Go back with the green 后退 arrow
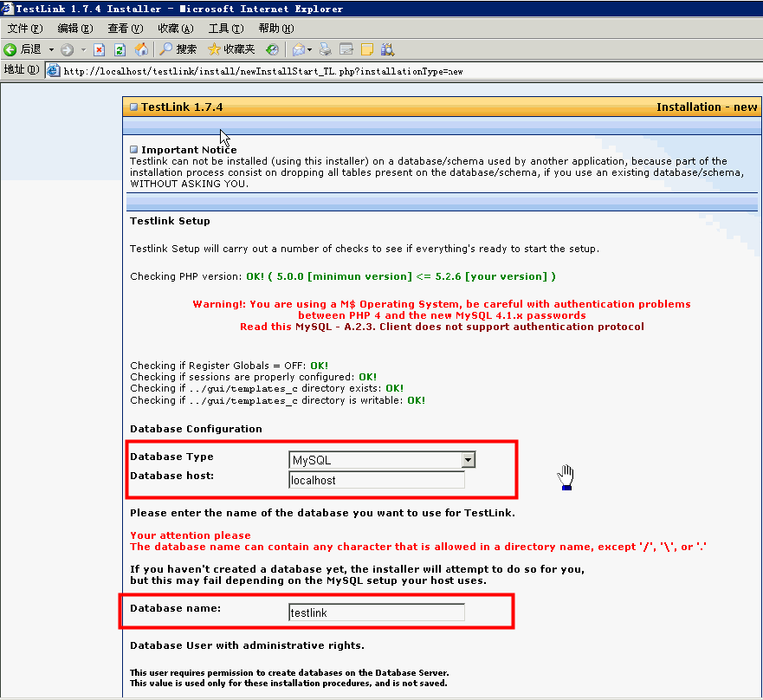763x700 pixels. tap(23, 49)
